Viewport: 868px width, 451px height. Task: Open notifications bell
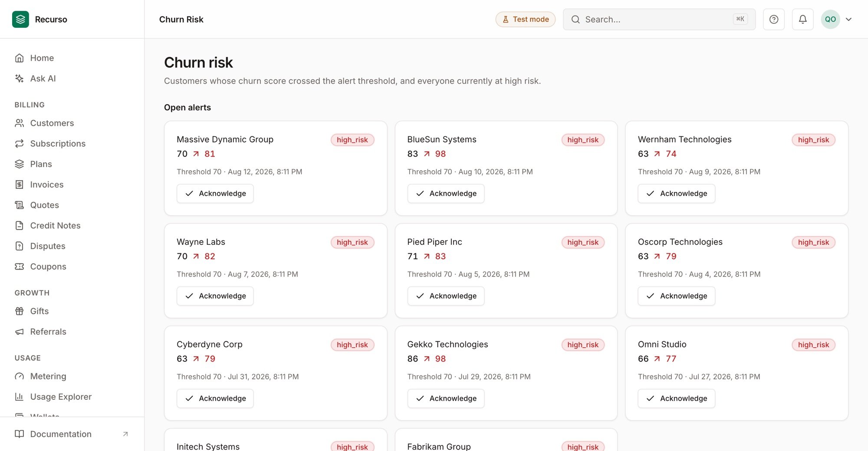803,19
